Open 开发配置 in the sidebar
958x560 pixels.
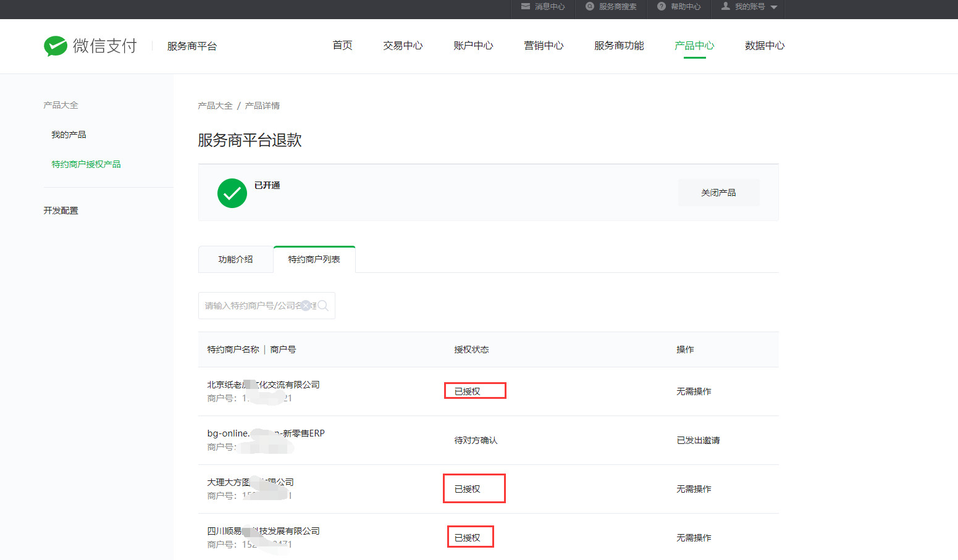61,211
